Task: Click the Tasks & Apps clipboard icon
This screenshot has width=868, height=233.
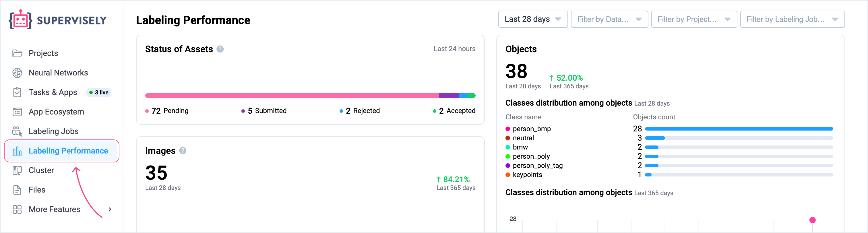Action: point(17,92)
